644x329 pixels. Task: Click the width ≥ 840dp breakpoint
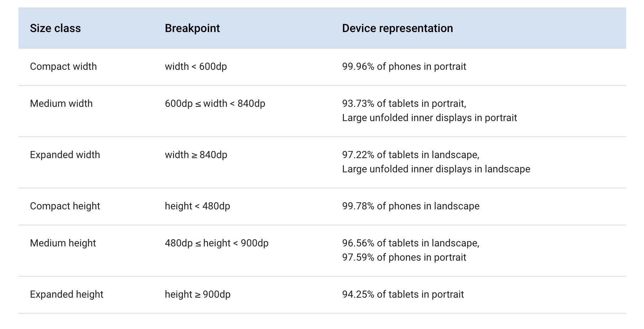(196, 155)
